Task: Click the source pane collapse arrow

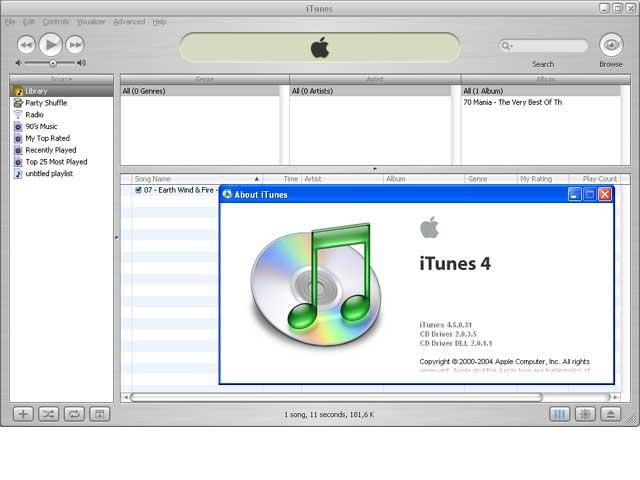Action: tap(117, 237)
